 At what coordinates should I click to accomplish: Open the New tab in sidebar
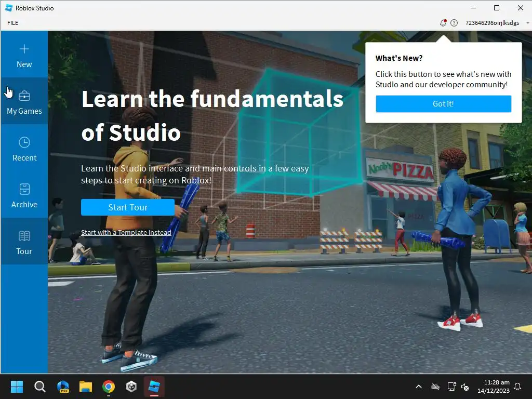[x=24, y=54]
